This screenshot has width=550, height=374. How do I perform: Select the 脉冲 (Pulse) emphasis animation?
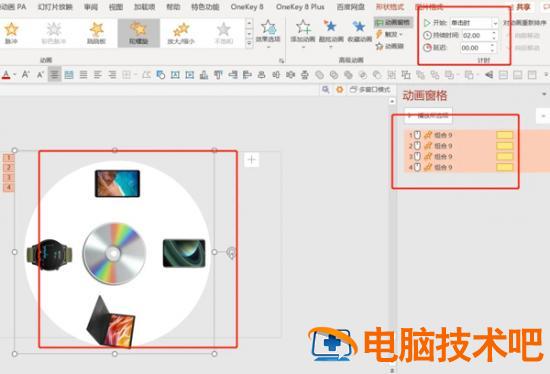(11, 33)
